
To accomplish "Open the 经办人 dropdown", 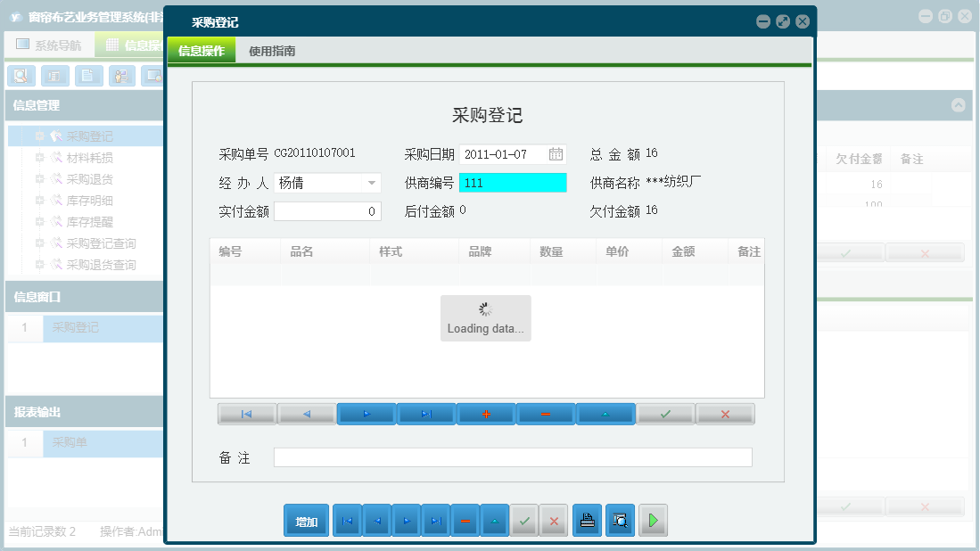I will point(373,182).
